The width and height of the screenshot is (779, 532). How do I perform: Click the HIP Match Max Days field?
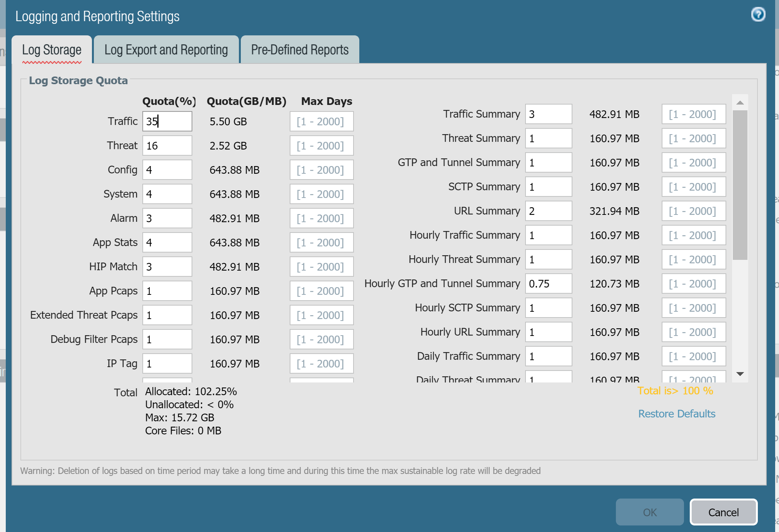coord(321,267)
